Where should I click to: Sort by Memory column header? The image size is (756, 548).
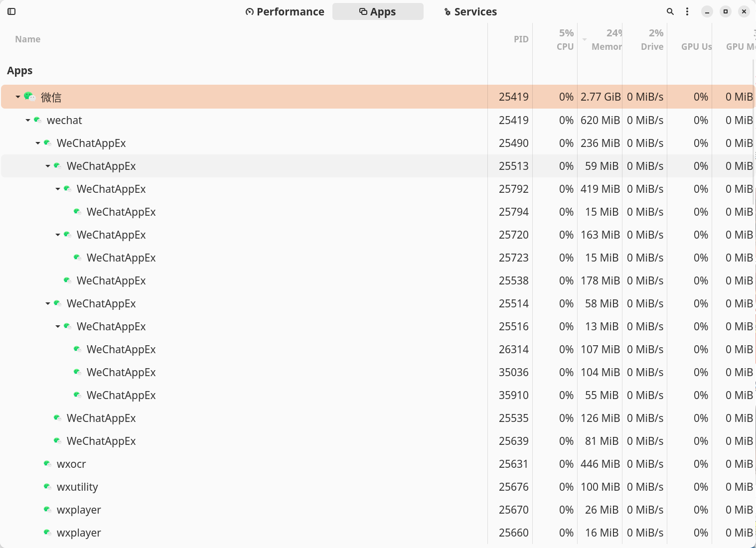[x=606, y=40]
